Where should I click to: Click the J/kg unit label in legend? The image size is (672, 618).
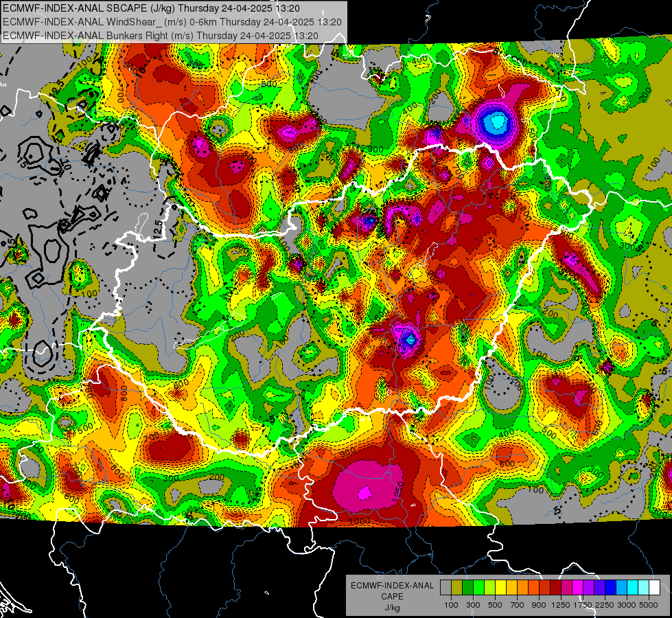pyautogui.click(x=392, y=608)
